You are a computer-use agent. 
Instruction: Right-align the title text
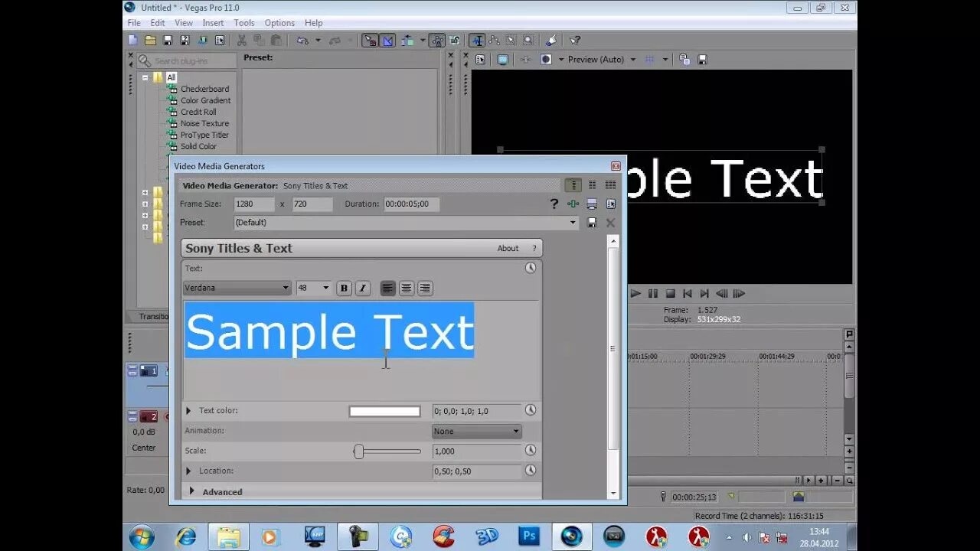pos(425,288)
